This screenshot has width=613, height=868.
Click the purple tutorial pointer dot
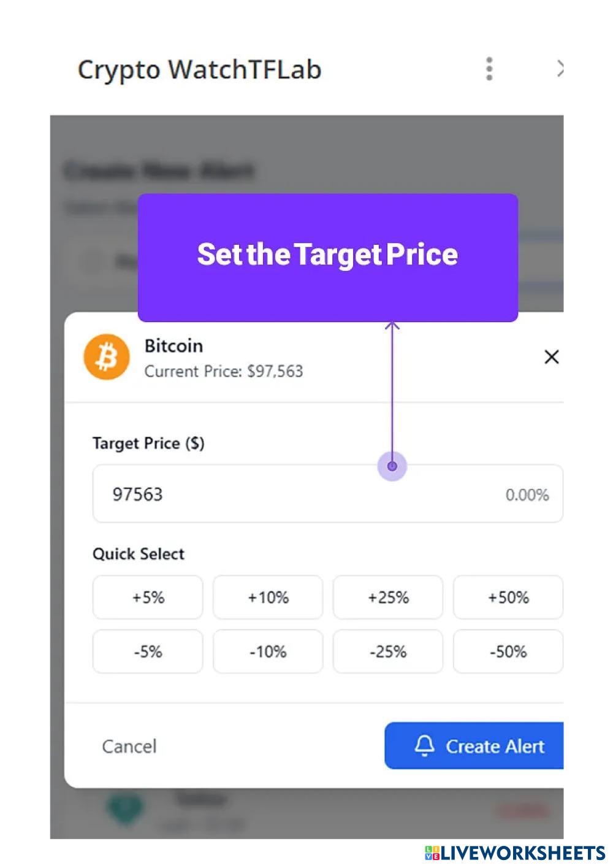pos(392,466)
